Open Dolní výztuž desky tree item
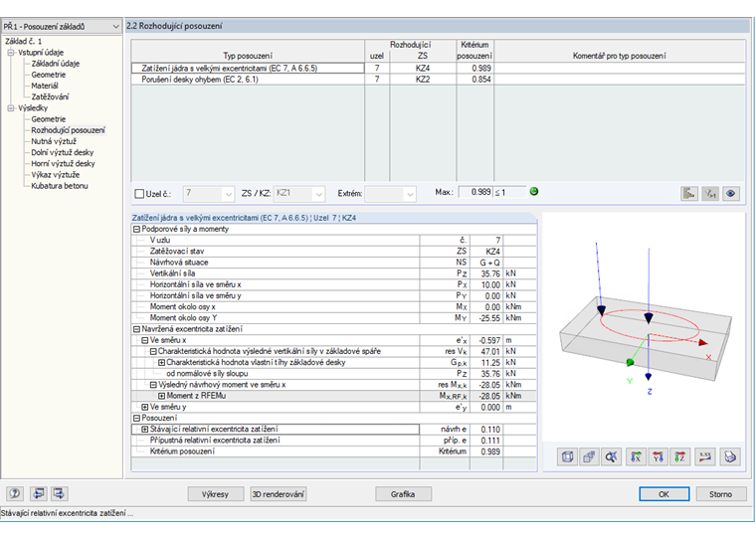The width and height of the screenshot is (756, 539). [x=63, y=152]
